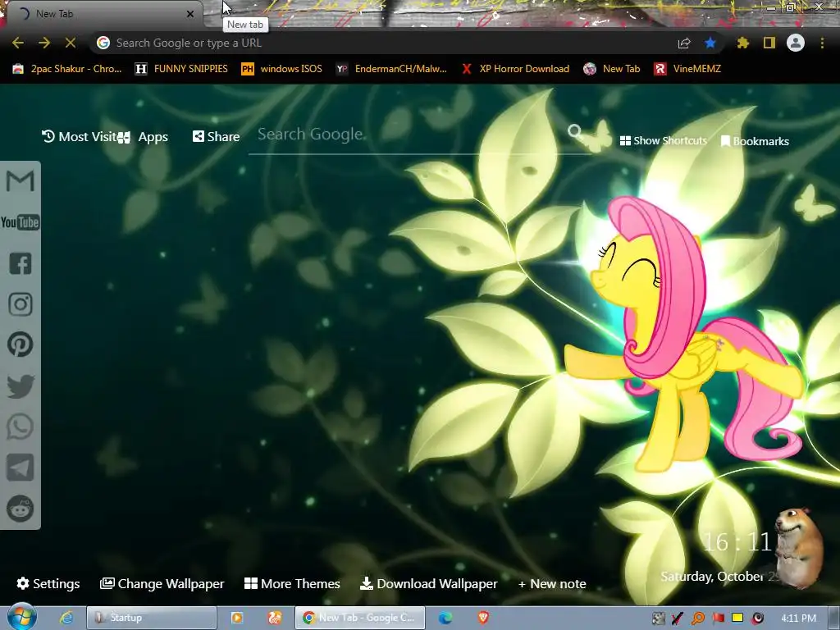Click the taskbar clock showing 4:11 PM
Screen dimensions: 840x630
pyautogui.click(x=798, y=619)
